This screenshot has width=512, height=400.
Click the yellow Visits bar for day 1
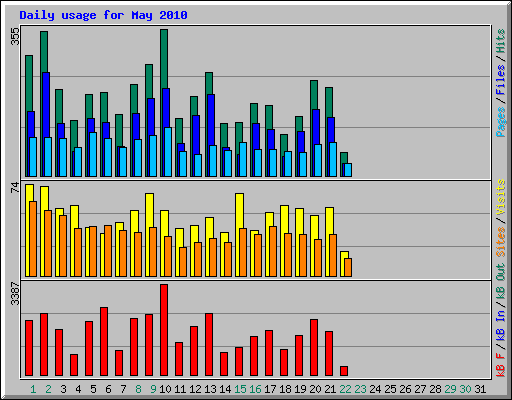click(x=29, y=193)
